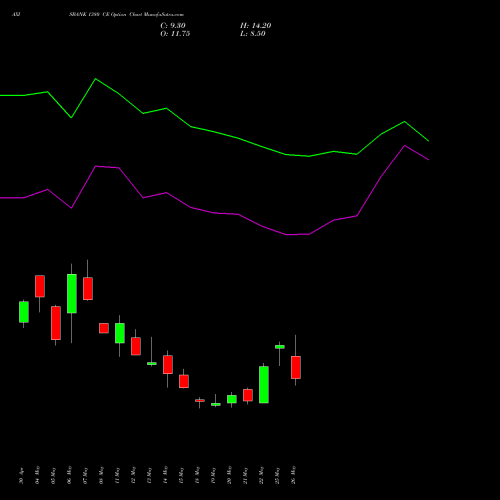This screenshot has height=500, width=500.
Task: Select the red candle above 07 May
Action: click(88, 289)
